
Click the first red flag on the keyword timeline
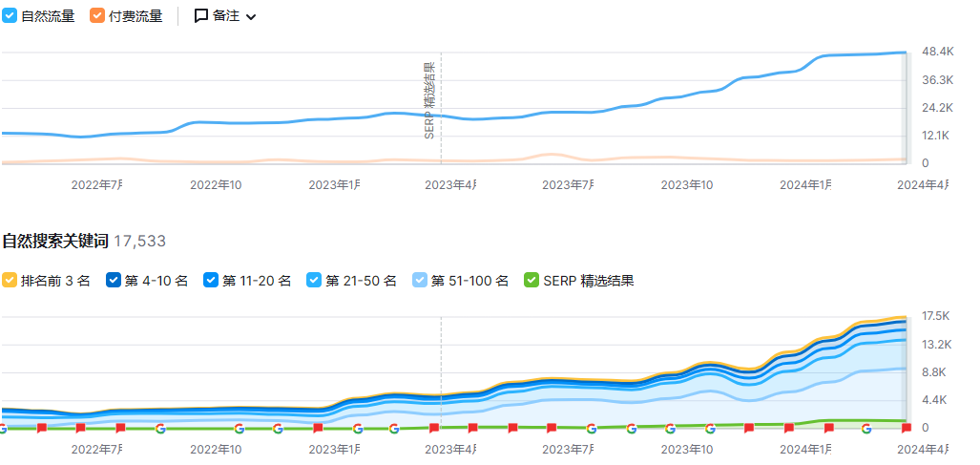point(42,429)
